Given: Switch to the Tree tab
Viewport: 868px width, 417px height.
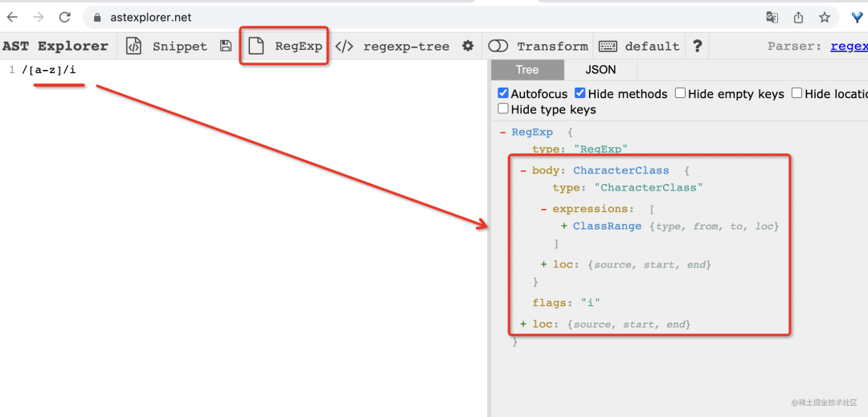Looking at the screenshot, I should coord(527,70).
